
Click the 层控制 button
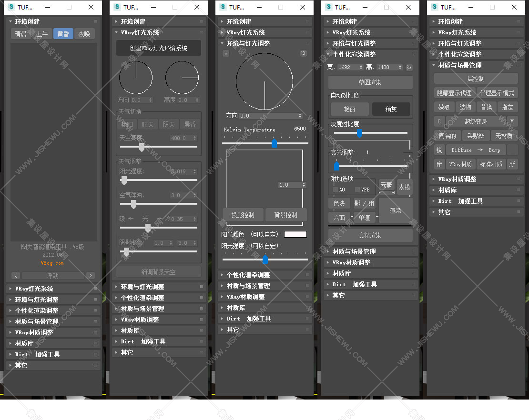pyautogui.click(x=476, y=79)
